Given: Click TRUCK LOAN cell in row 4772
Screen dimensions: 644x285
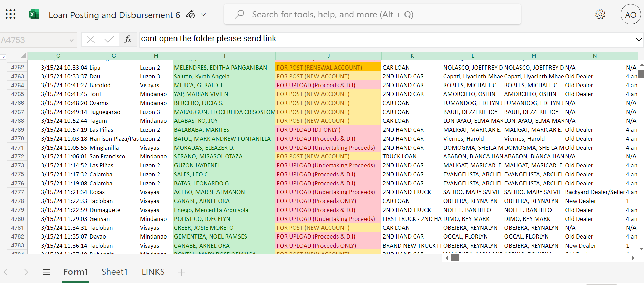Looking at the screenshot, I should [412, 156].
